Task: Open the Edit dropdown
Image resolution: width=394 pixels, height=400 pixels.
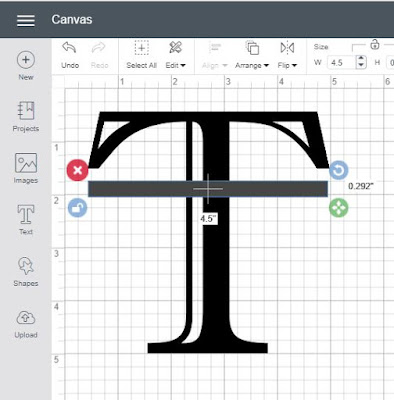Action: click(175, 55)
